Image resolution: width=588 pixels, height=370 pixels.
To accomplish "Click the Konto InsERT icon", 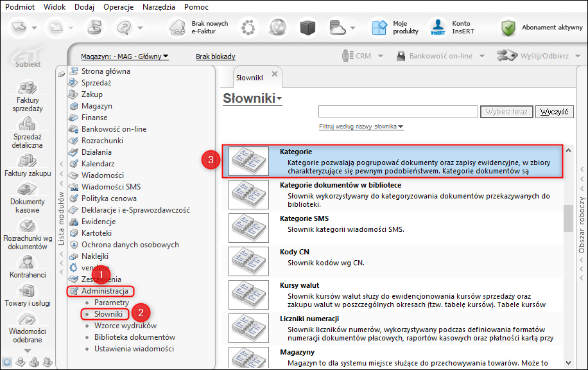I will (x=438, y=28).
